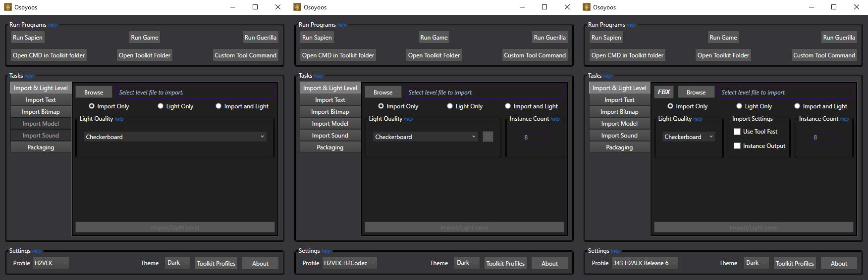Open the Dark theme dropdown in right window

pos(756,263)
